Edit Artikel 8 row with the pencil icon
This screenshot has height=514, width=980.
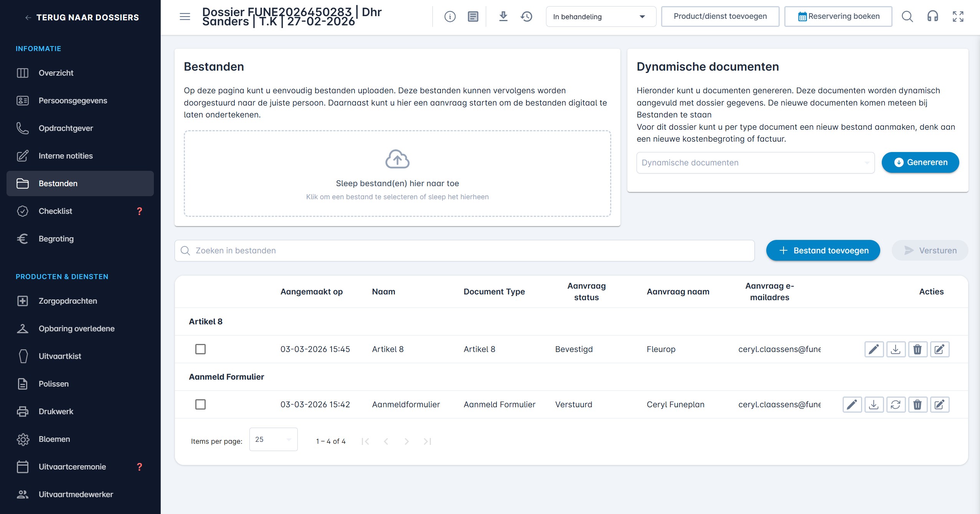point(874,349)
